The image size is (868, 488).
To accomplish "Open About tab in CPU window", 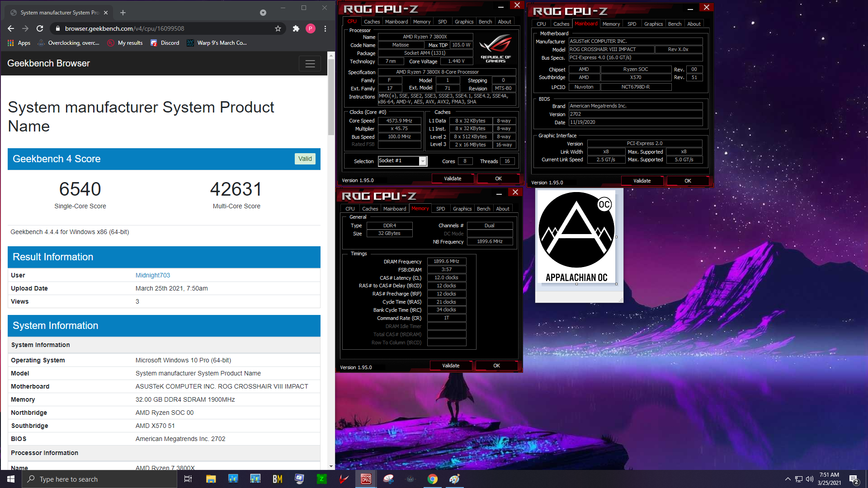I will 505,22.
